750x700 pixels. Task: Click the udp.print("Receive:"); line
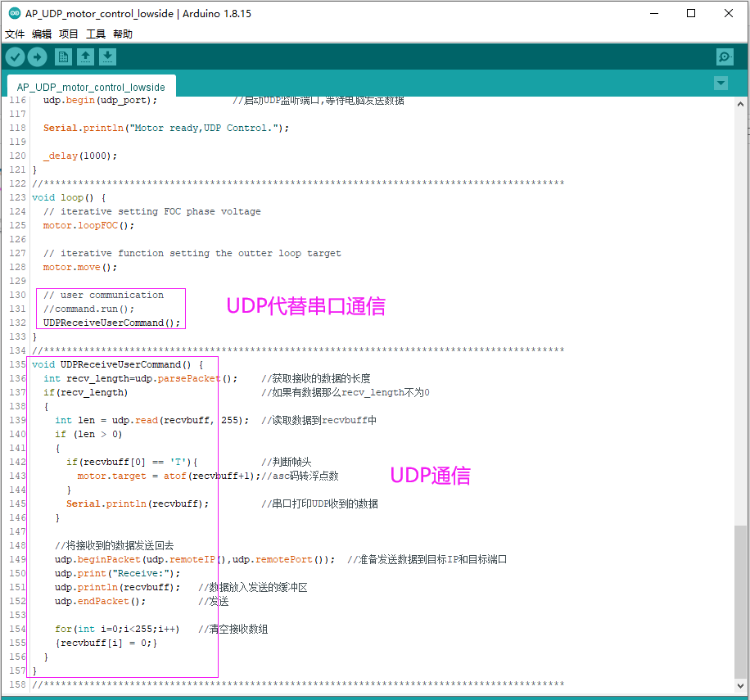(x=118, y=573)
